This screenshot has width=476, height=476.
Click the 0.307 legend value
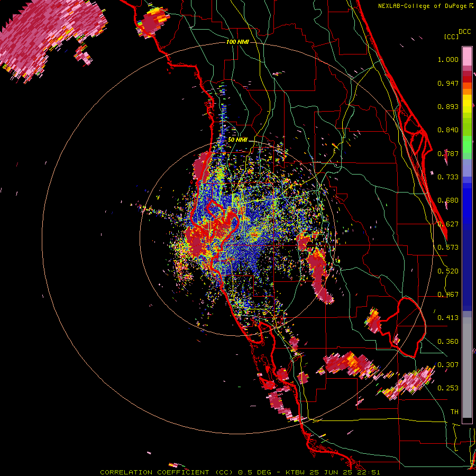[x=448, y=364]
